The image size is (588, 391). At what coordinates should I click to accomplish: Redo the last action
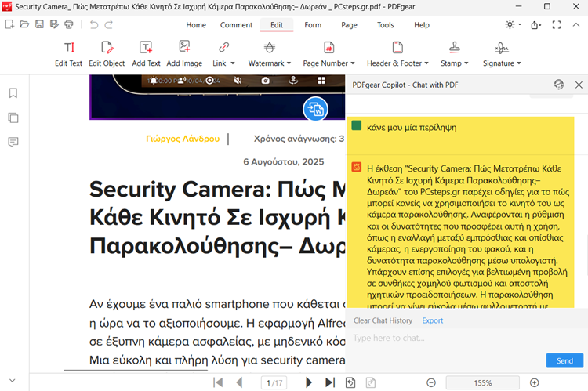point(109,25)
